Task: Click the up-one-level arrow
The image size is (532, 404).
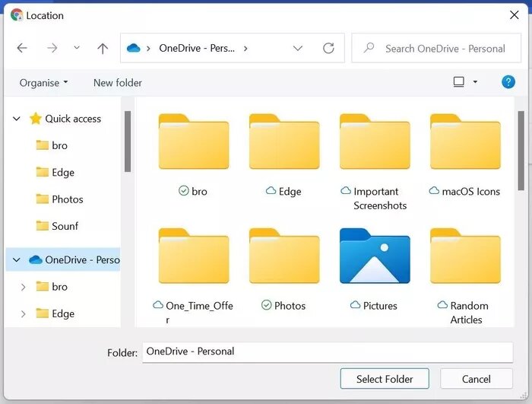Action: [103, 48]
